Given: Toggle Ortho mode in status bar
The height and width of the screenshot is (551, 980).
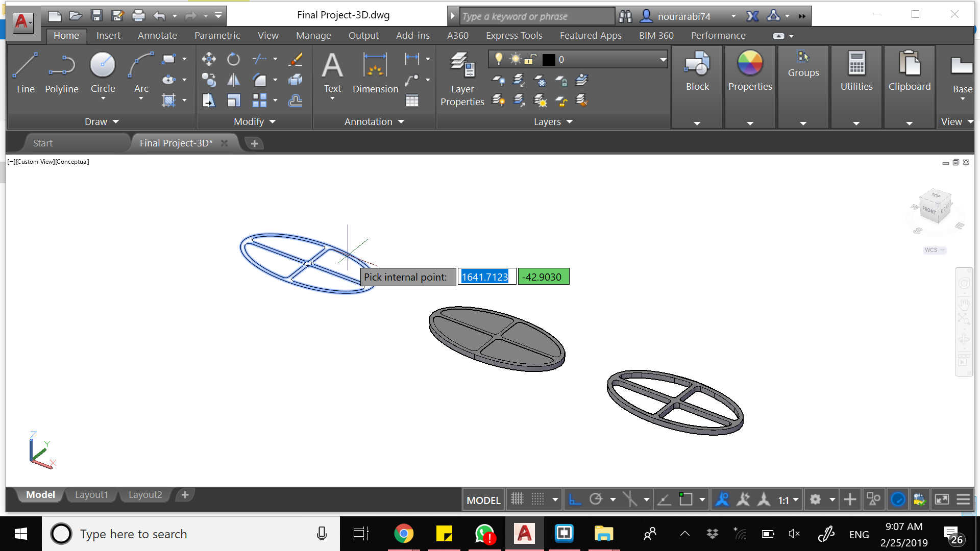Looking at the screenshot, I should click(575, 499).
